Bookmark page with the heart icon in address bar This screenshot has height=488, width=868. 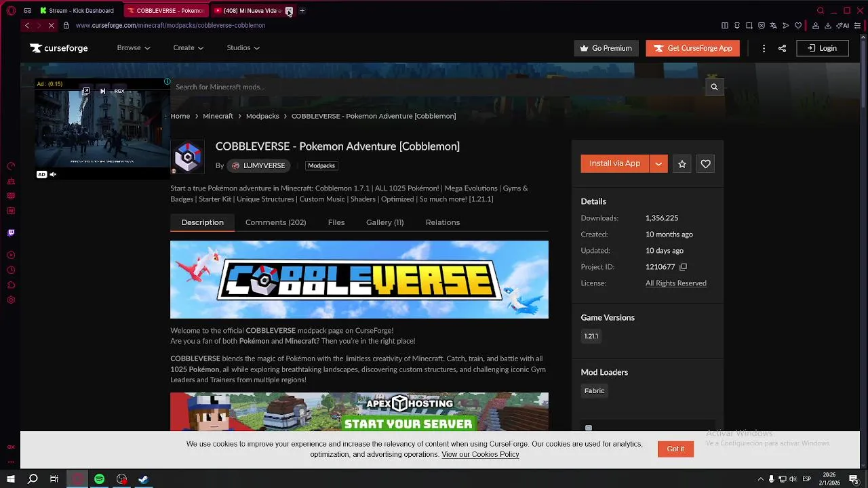(798, 26)
